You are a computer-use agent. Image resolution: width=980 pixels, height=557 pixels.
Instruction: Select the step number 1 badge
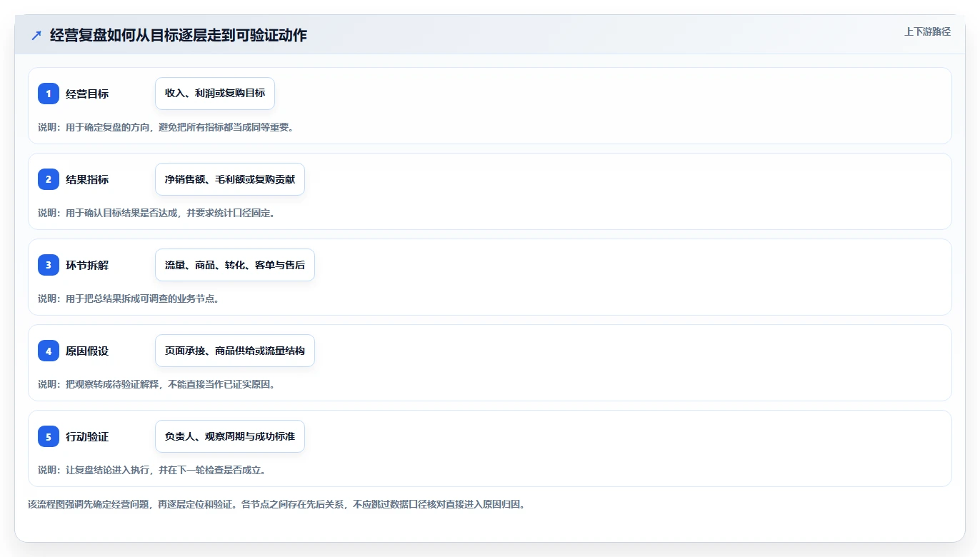click(x=49, y=94)
